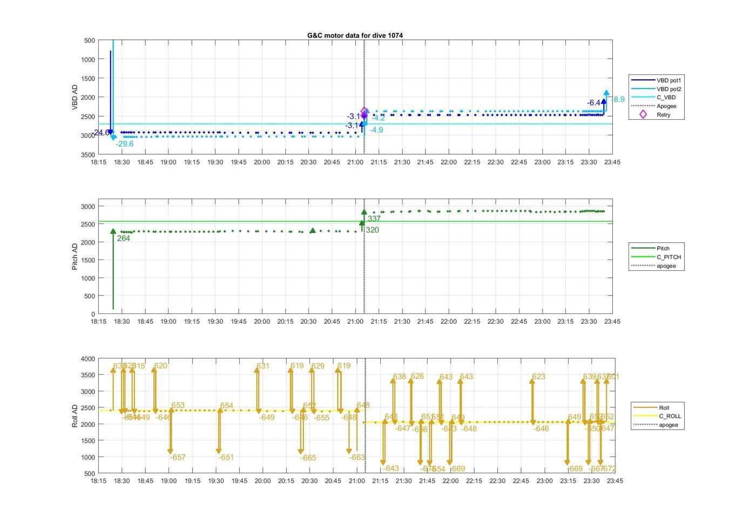Image resolution: width=756 pixels, height=532 pixels.
Task: Click the magenta diamond icon in the legend
Action: pyautogui.click(x=643, y=114)
